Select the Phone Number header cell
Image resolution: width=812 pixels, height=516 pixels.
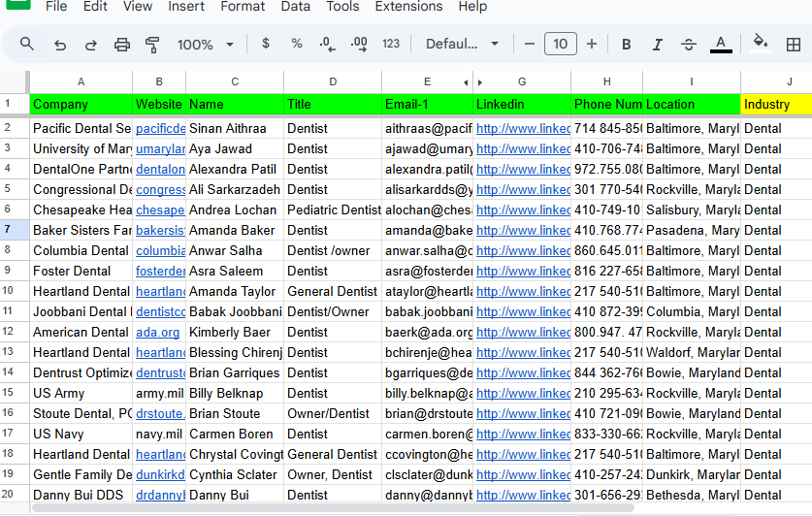[x=606, y=104]
